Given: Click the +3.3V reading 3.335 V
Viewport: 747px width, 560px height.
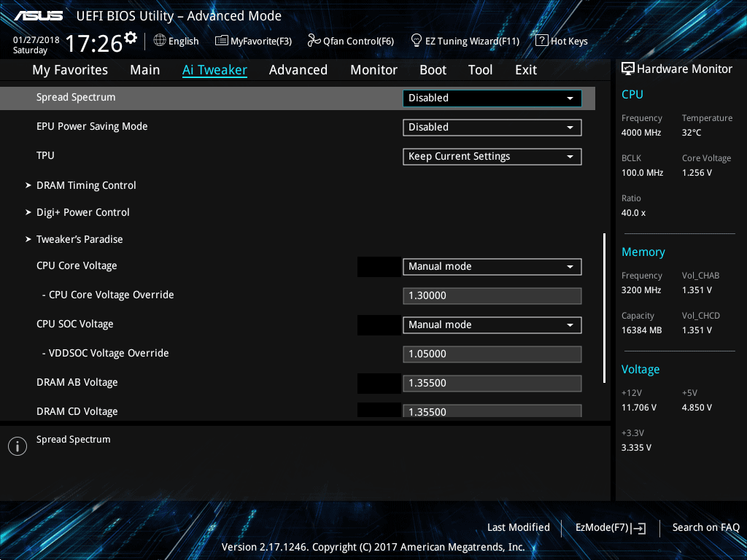Looking at the screenshot, I should [x=636, y=448].
